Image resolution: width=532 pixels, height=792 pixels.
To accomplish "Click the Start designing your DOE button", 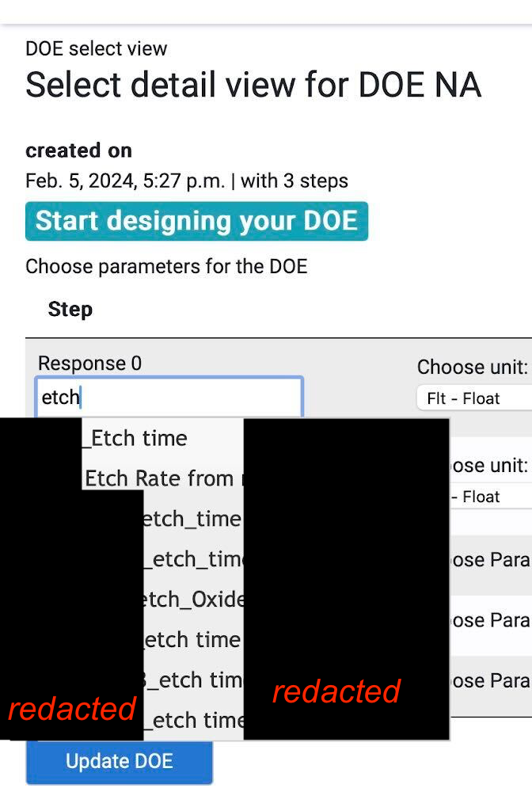I will (196, 221).
